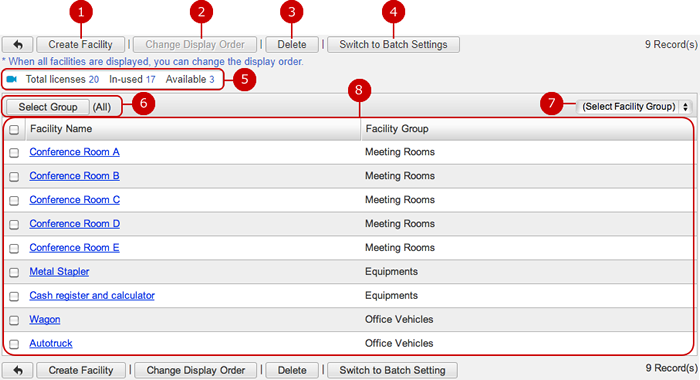Check the box for Metal Stapler
The image size is (700, 380).
pyautogui.click(x=14, y=272)
